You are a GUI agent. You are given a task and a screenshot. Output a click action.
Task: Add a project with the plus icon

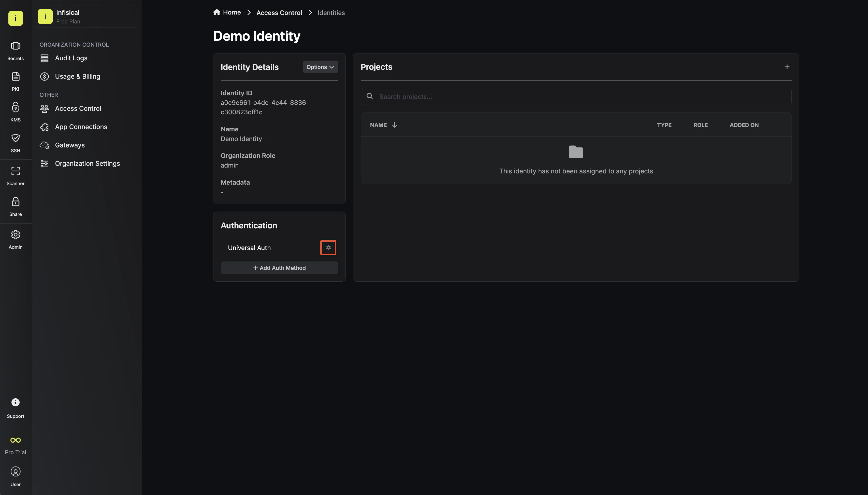[x=787, y=67]
